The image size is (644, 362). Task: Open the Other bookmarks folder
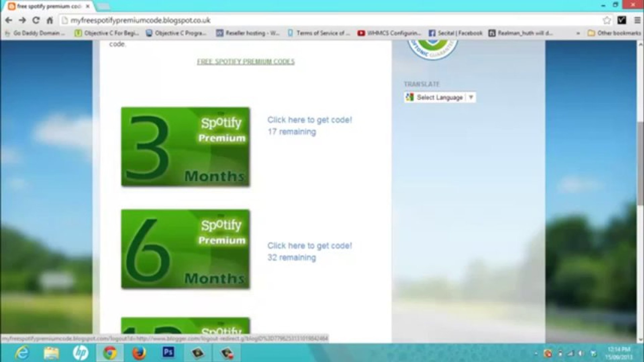[614, 33]
